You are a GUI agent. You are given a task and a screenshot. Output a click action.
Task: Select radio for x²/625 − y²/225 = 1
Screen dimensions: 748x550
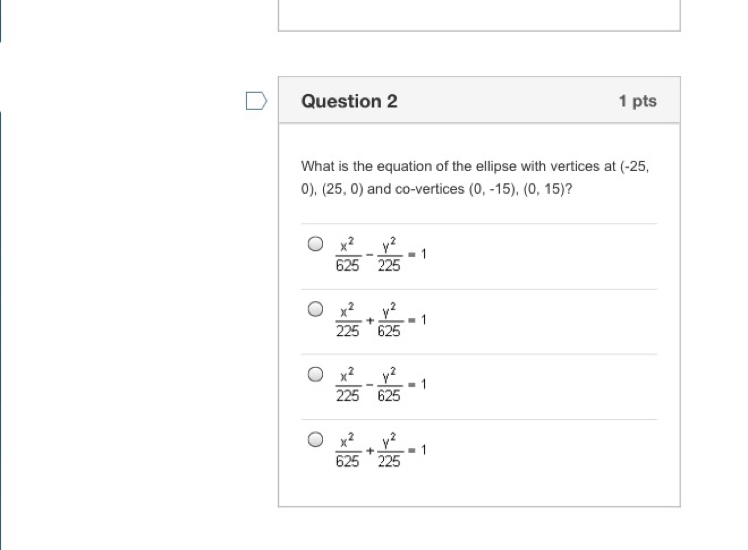click(x=315, y=244)
